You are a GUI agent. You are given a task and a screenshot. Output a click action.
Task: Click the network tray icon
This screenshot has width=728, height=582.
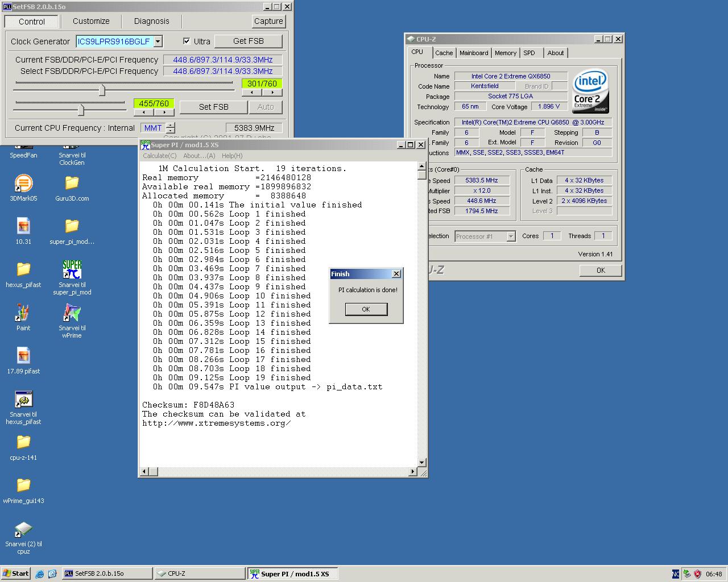pyautogui.click(x=686, y=573)
